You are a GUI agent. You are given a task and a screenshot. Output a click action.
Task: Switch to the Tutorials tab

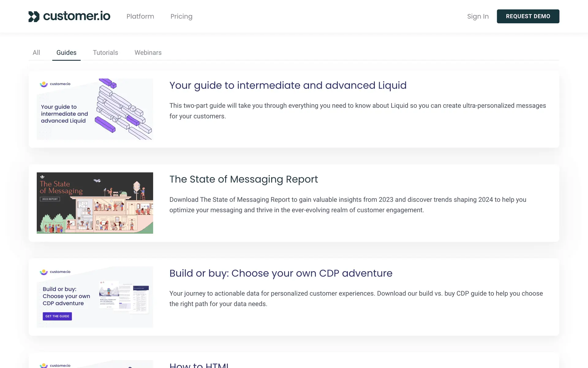105,52
